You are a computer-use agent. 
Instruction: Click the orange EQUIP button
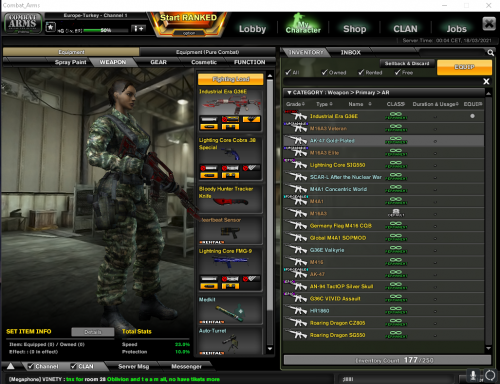pos(464,67)
